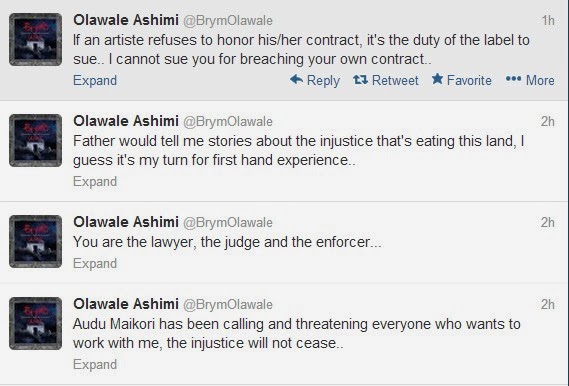Screen dimensions: 569x386
Task: Open the 1h timestamp link
Action: pos(548,20)
